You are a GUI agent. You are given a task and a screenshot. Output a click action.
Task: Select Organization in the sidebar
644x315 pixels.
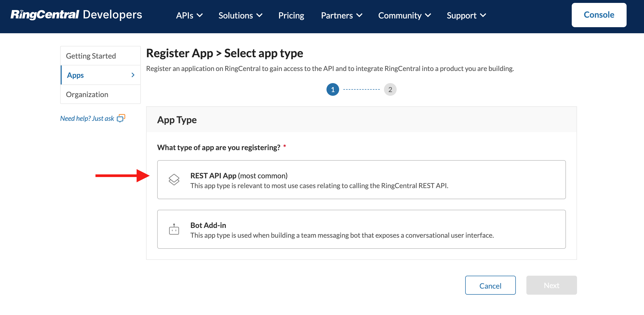point(87,94)
